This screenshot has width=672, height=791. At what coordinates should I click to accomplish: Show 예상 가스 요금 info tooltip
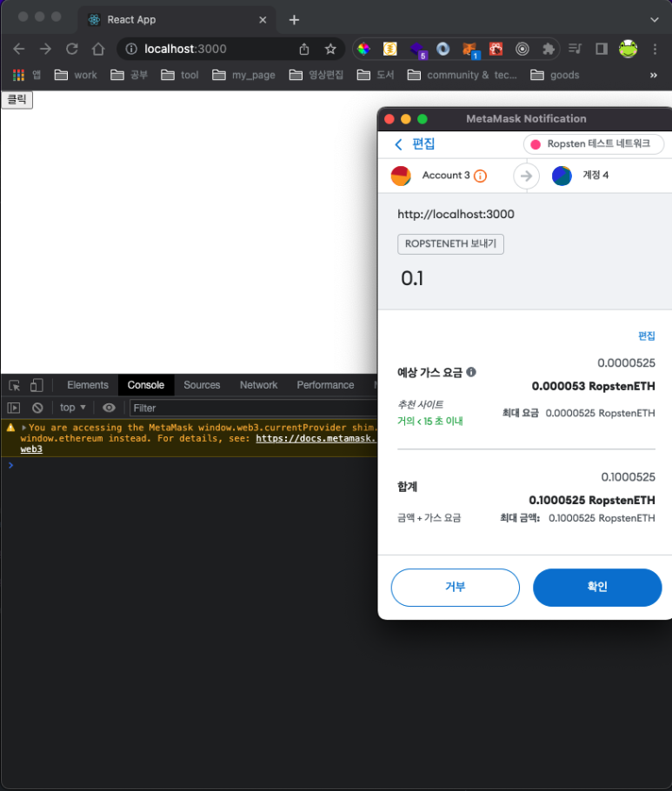471,372
